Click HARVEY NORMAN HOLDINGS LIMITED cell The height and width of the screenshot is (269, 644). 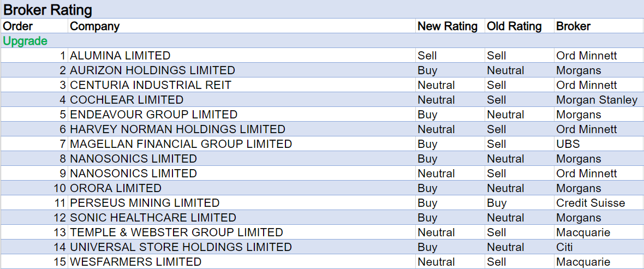[x=177, y=129]
